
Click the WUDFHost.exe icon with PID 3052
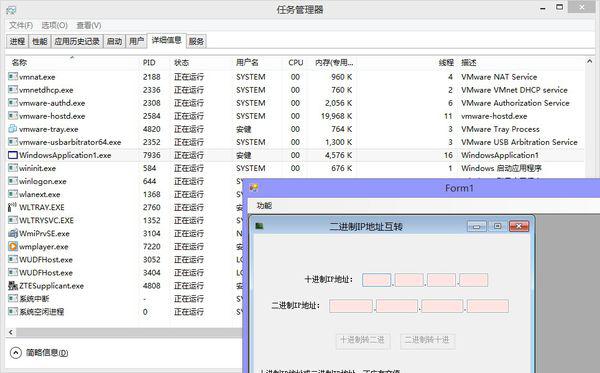(13, 259)
